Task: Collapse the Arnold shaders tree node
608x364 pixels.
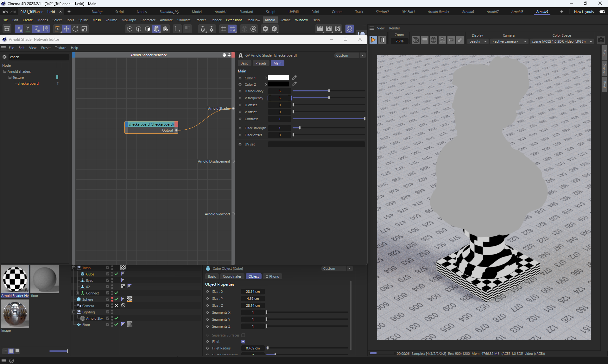Action: coord(5,71)
